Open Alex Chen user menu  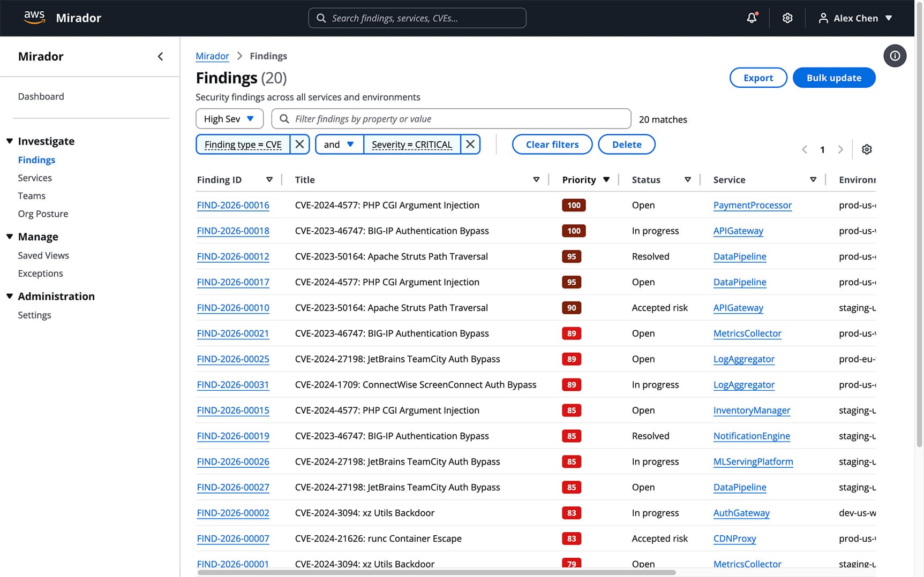tap(855, 18)
